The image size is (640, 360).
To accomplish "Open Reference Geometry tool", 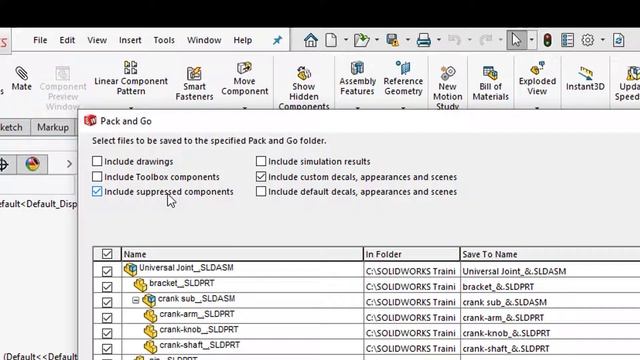I will pyautogui.click(x=403, y=78).
